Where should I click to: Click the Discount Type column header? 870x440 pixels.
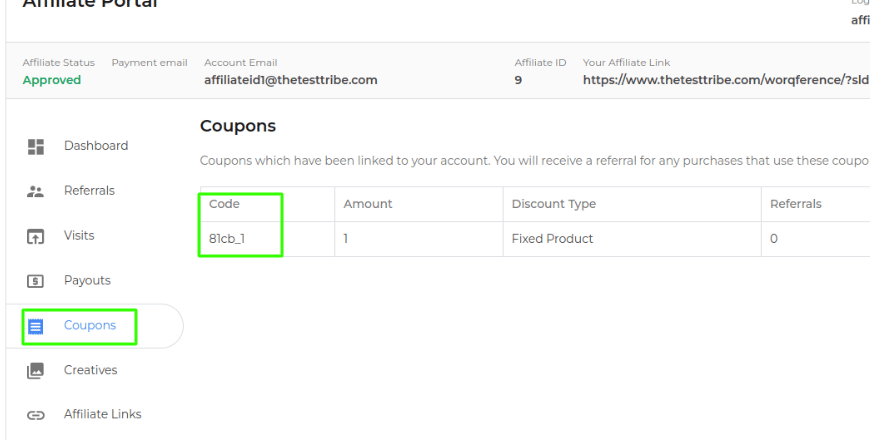click(553, 204)
